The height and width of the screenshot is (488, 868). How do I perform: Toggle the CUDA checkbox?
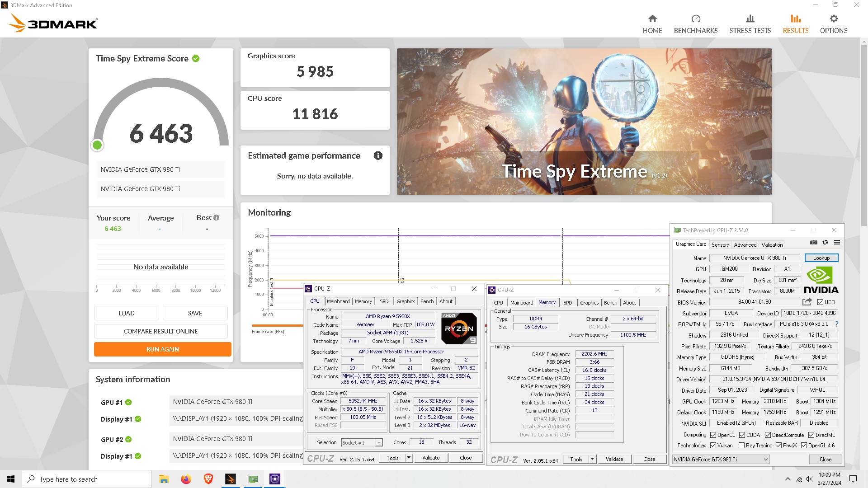(x=742, y=435)
